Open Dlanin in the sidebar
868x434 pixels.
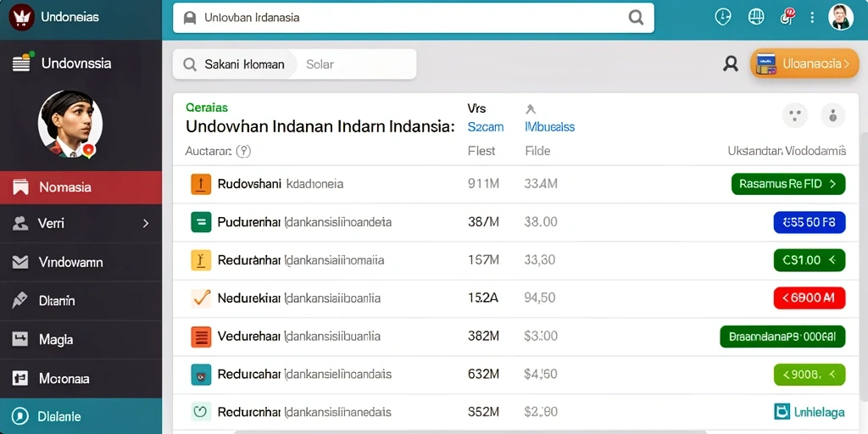[81, 301]
